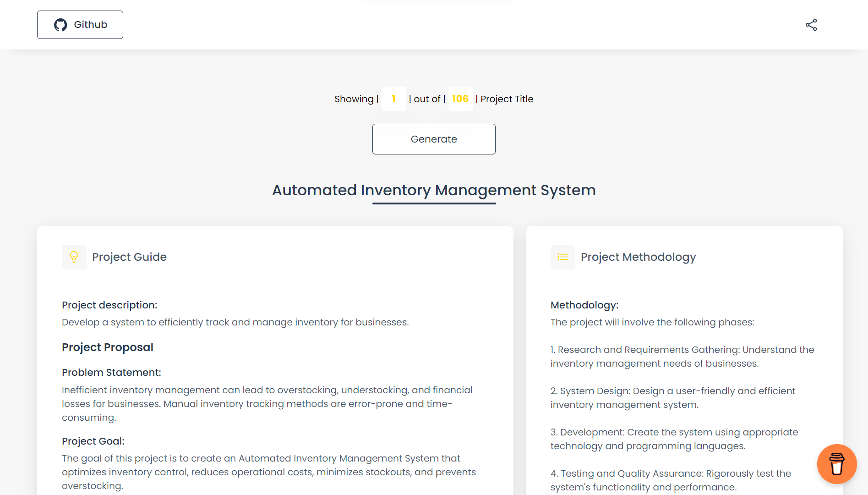Click the list icon beside Project Methodology

coord(562,257)
